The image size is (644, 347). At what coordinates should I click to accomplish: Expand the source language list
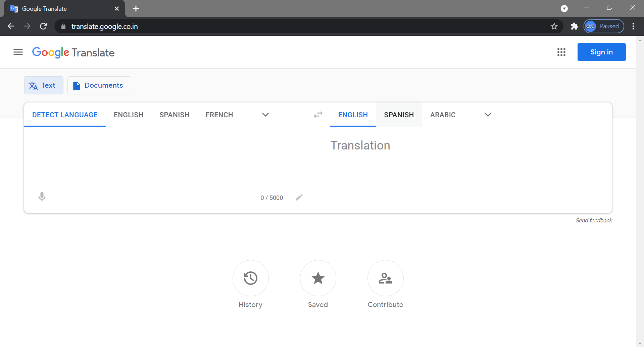click(x=265, y=115)
